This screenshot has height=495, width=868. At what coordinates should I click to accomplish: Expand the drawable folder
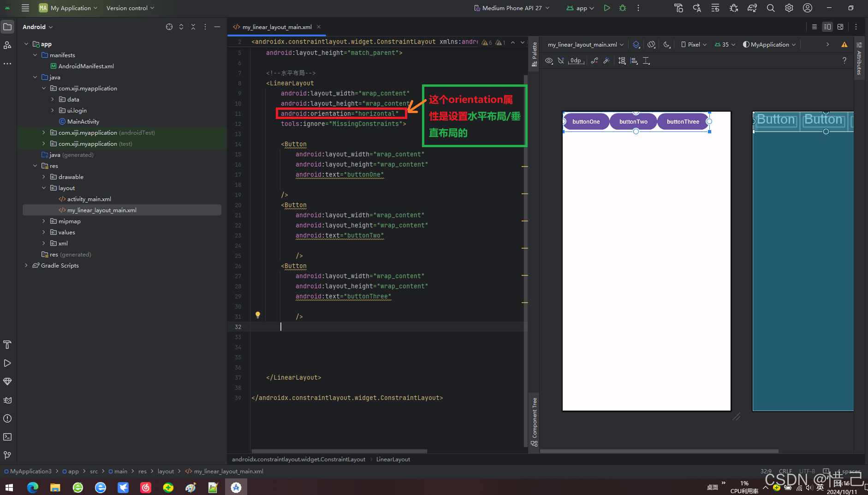pyautogui.click(x=44, y=177)
